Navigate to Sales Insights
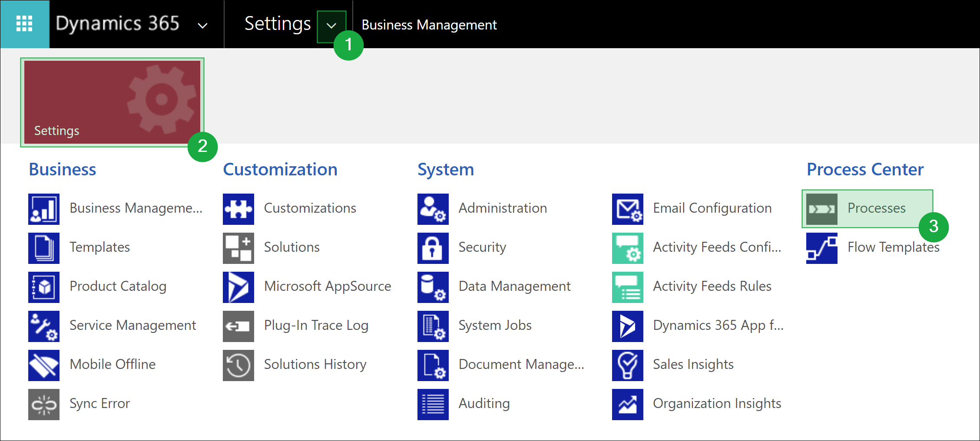The image size is (980, 441). tap(693, 365)
